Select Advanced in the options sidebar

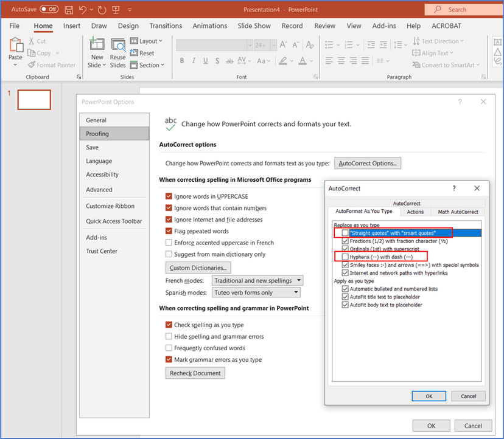(99, 190)
